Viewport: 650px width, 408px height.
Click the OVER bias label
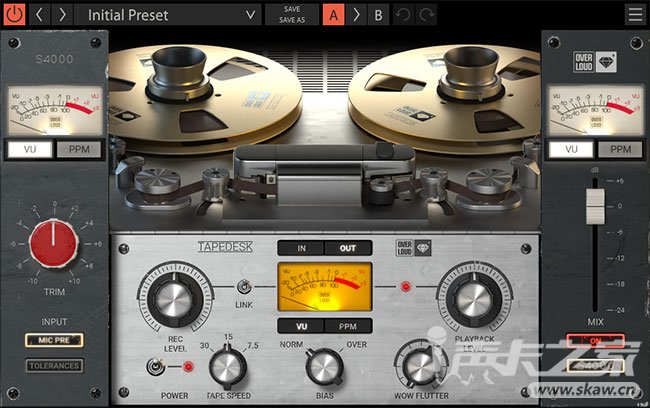pyautogui.click(x=357, y=345)
